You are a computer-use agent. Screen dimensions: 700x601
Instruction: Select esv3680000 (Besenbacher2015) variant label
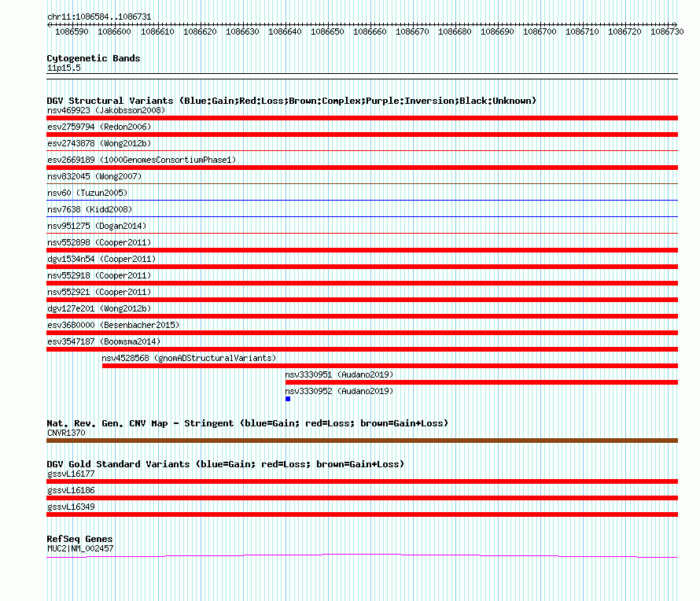click(113, 325)
